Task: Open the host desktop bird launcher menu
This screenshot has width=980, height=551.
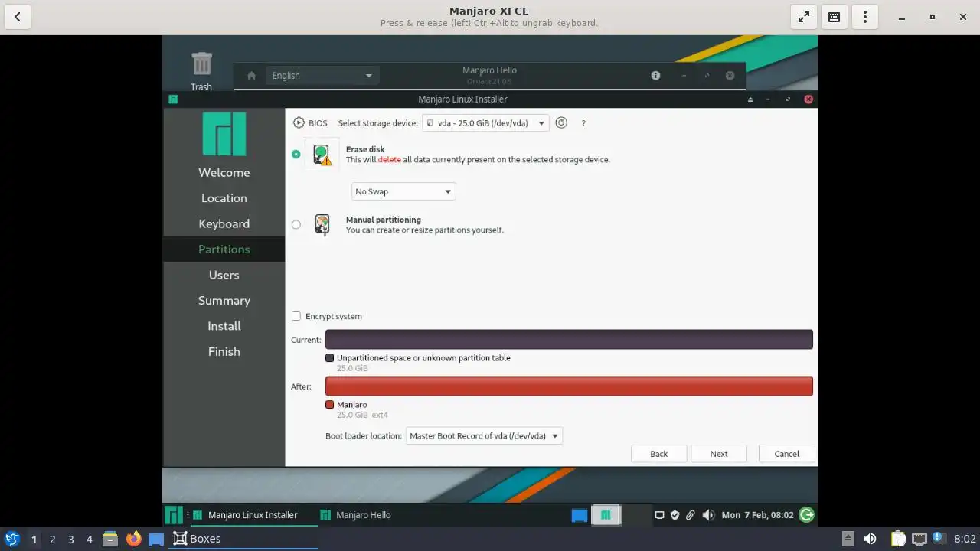Action: point(11,539)
